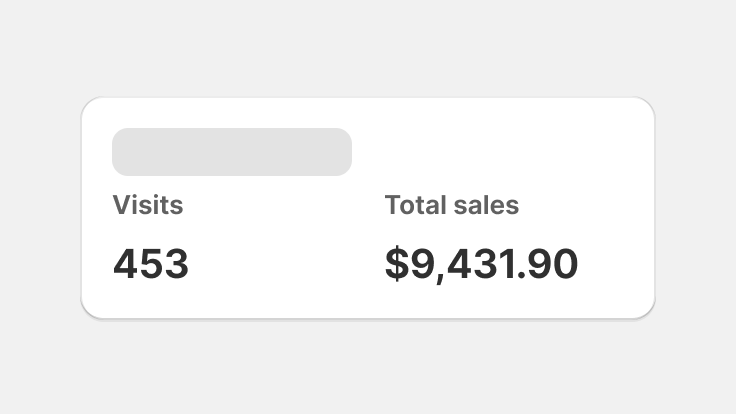736x414 pixels.
Task: Click the gray page background above the card
Action: [x=368, y=47]
